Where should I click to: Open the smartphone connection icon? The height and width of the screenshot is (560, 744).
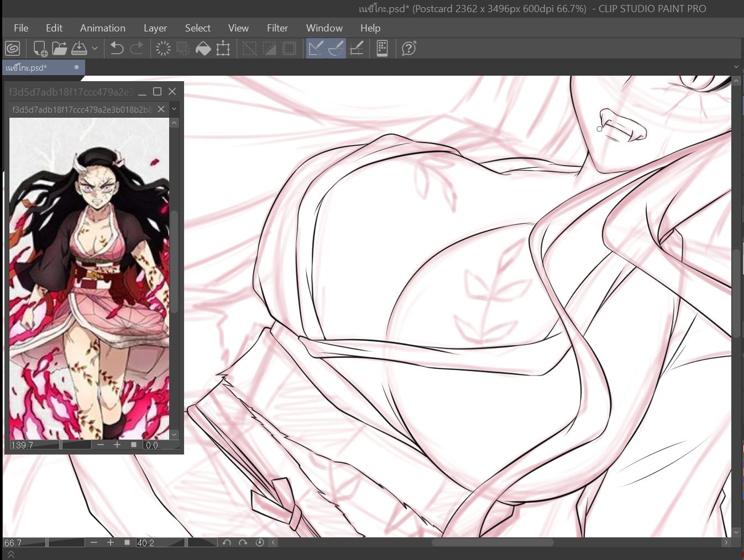pos(382,49)
